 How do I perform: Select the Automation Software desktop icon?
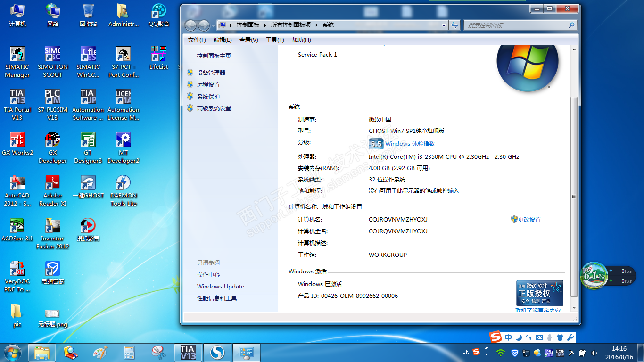point(88,105)
